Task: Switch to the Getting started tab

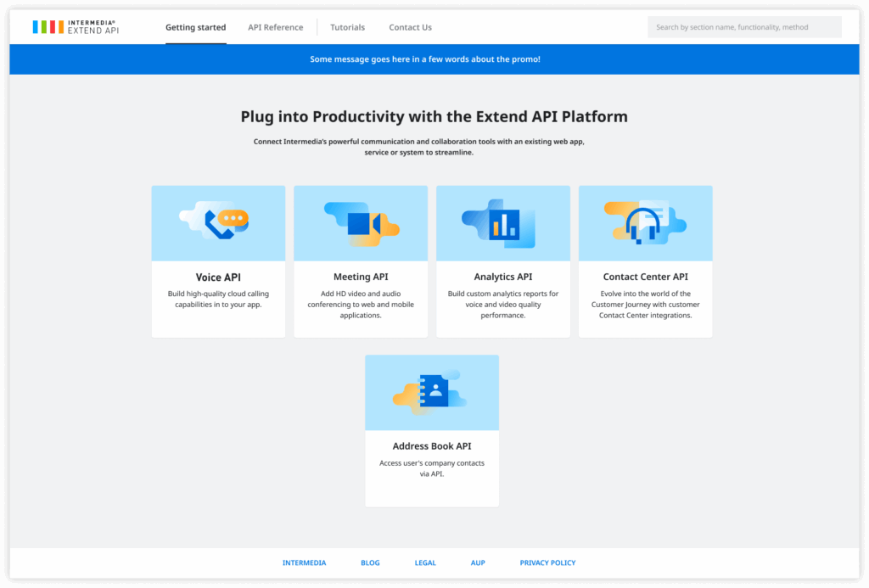Action: click(x=196, y=27)
